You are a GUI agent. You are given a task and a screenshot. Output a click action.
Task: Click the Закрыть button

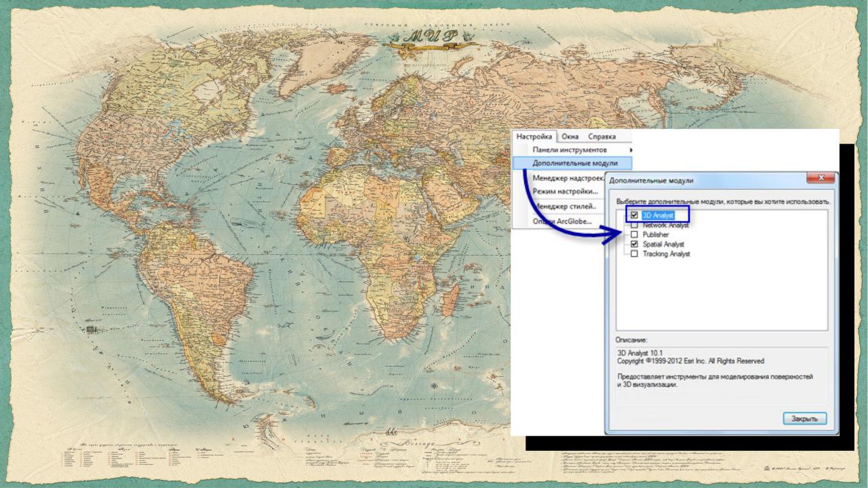coord(805,419)
